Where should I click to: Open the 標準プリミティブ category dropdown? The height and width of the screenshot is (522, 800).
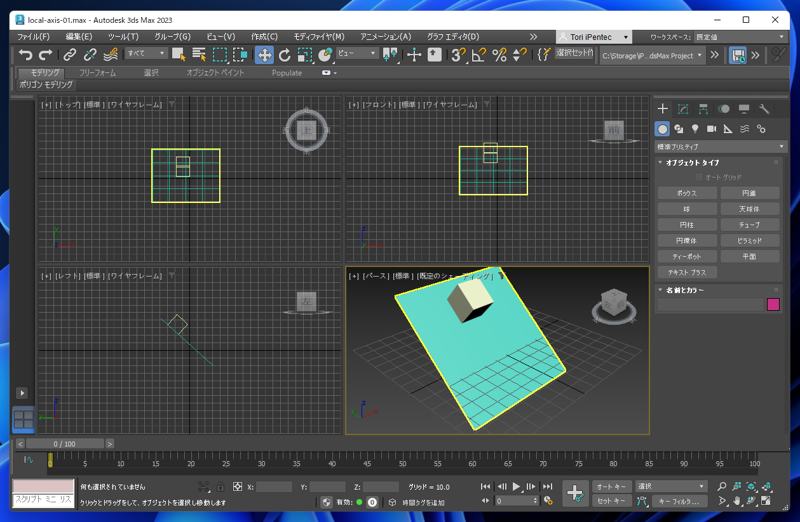(719, 146)
